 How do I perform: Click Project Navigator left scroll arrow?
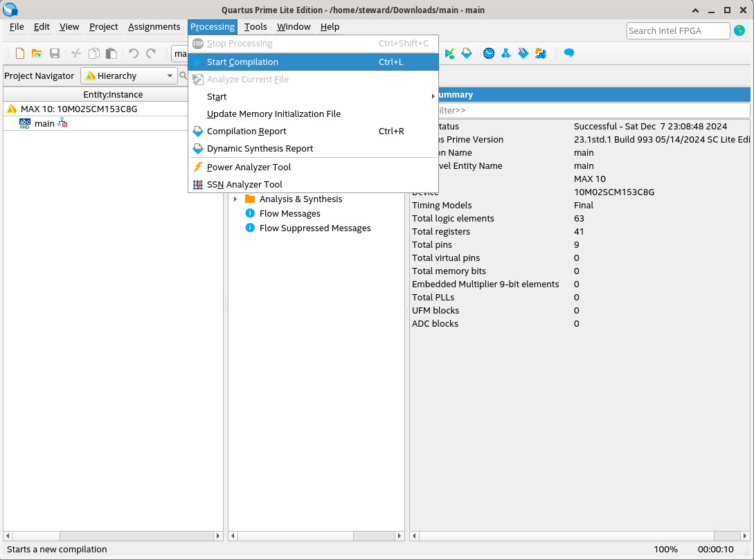click(8, 536)
